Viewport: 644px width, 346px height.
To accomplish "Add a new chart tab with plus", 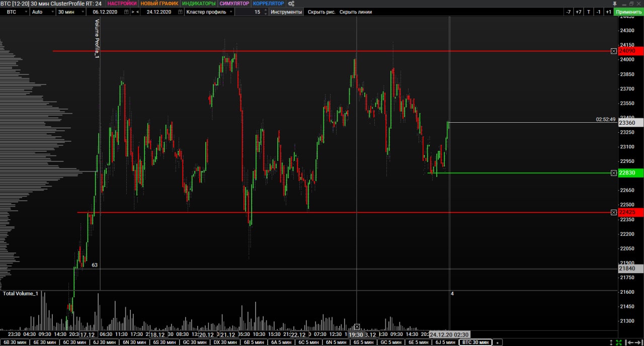I will click(x=497, y=342).
